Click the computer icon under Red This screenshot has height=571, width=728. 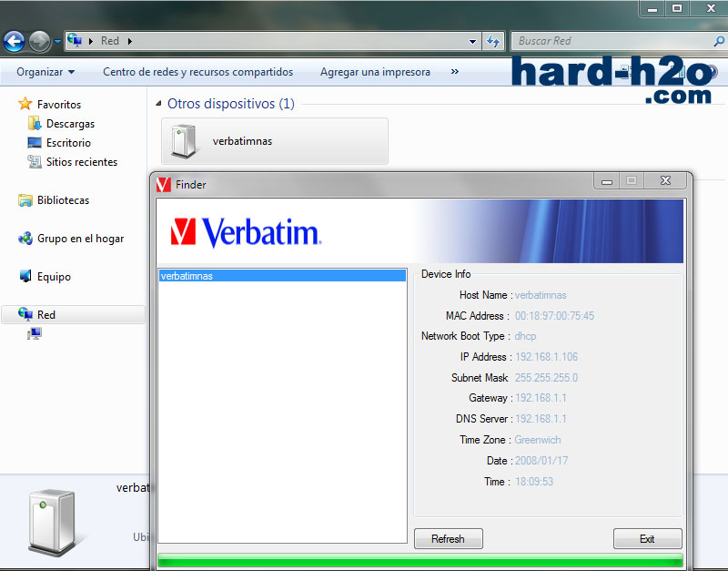(35, 333)
